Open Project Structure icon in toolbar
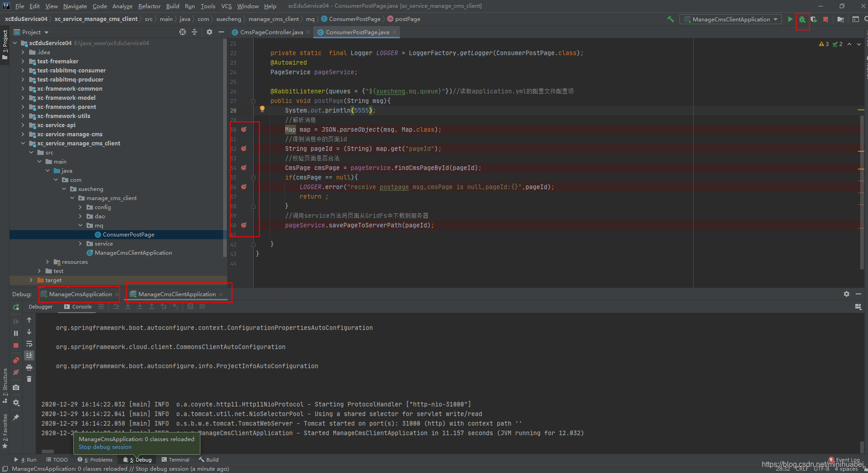This screenshot has height=473, width=868. tap(841, 19)
